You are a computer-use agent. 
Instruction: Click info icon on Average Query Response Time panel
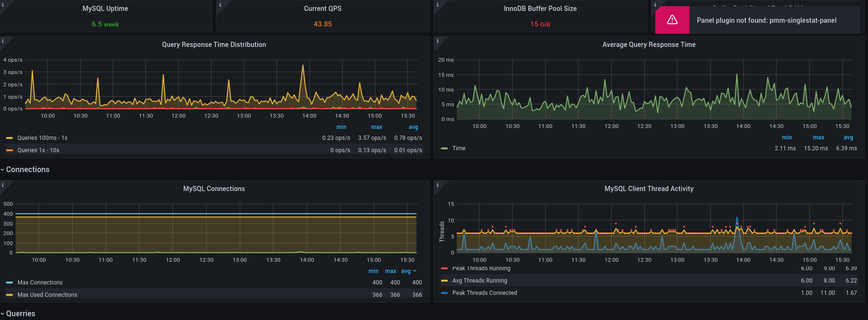437,41
